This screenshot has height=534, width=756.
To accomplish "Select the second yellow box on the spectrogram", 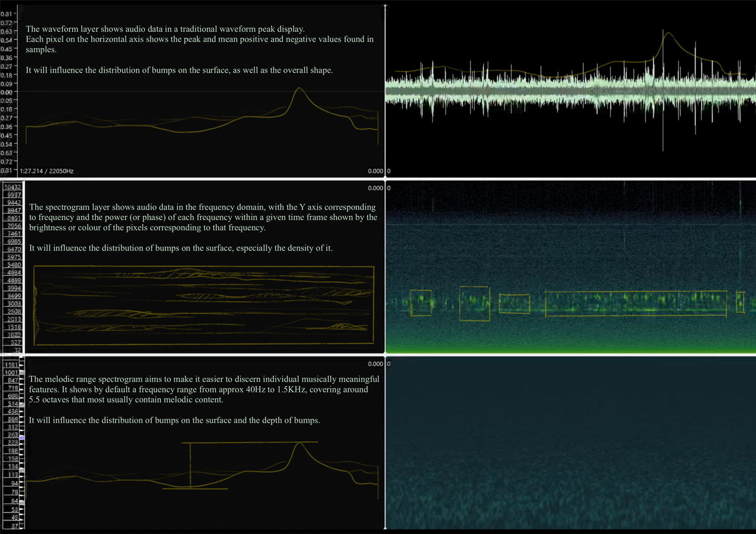I will [474, 303].
